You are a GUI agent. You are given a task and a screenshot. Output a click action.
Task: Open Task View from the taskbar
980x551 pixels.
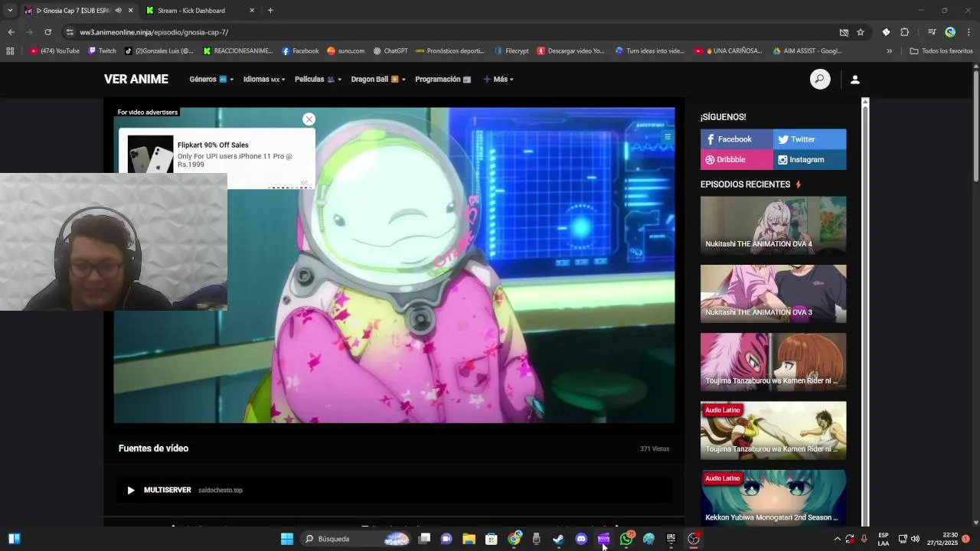click(424, 539)
